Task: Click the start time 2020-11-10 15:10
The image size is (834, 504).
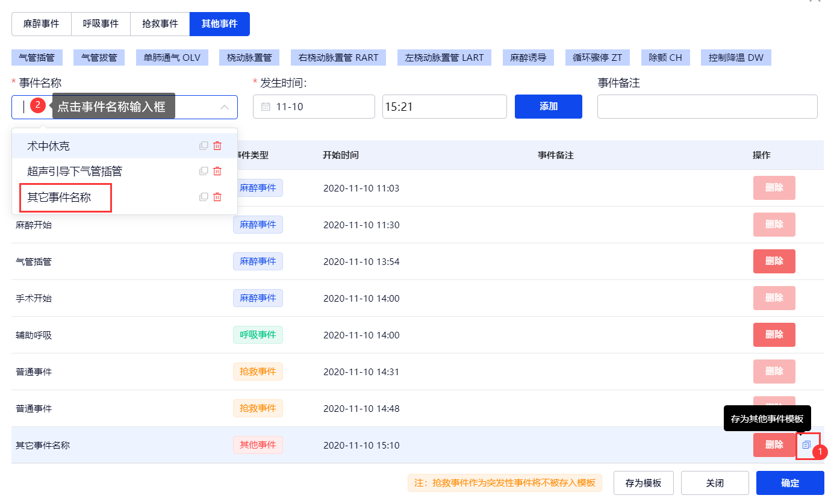Action: 361,445
